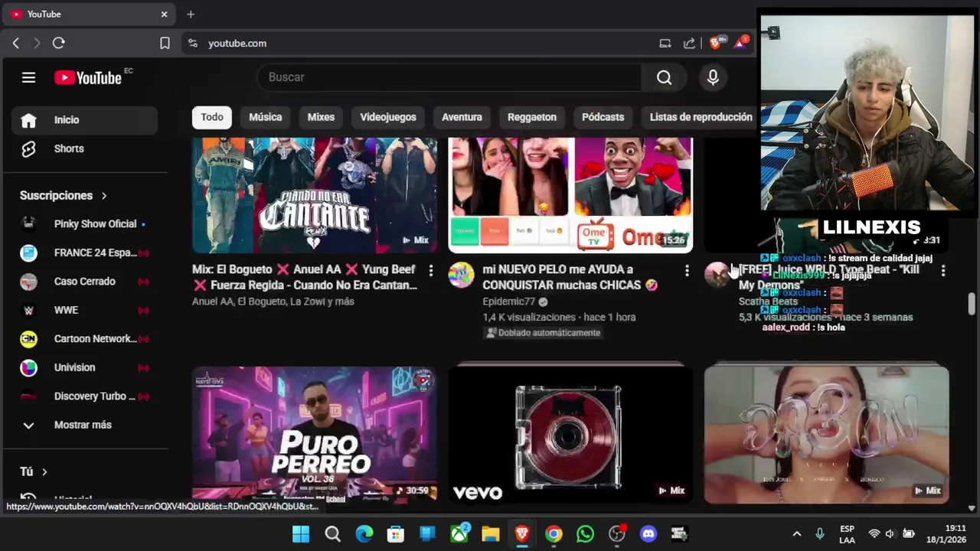Open Discovery Turbo subscription
This screenshot has height=551, width=980.
84,396
